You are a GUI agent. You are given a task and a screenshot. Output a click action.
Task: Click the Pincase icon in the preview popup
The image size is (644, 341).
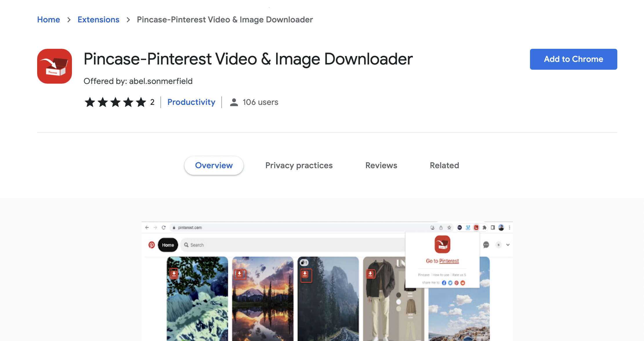point(442,244)
